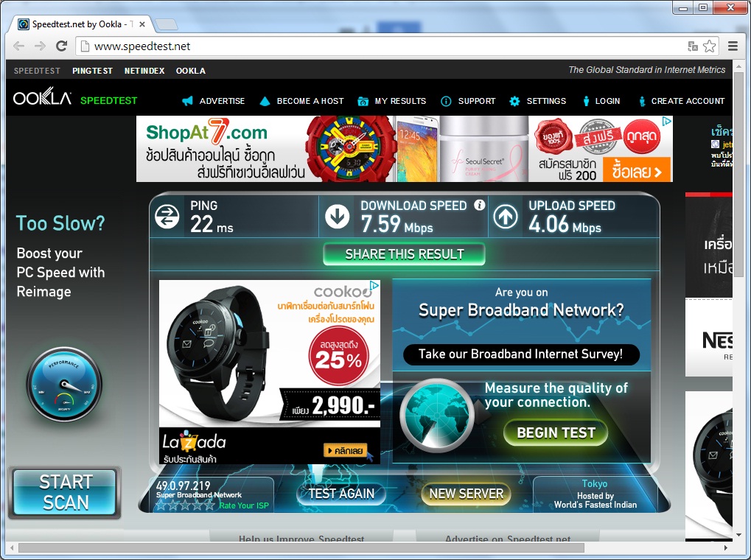Click the AdChoices icon on ShopAt7 banner
751x560 pixels.
click(667, 122)
